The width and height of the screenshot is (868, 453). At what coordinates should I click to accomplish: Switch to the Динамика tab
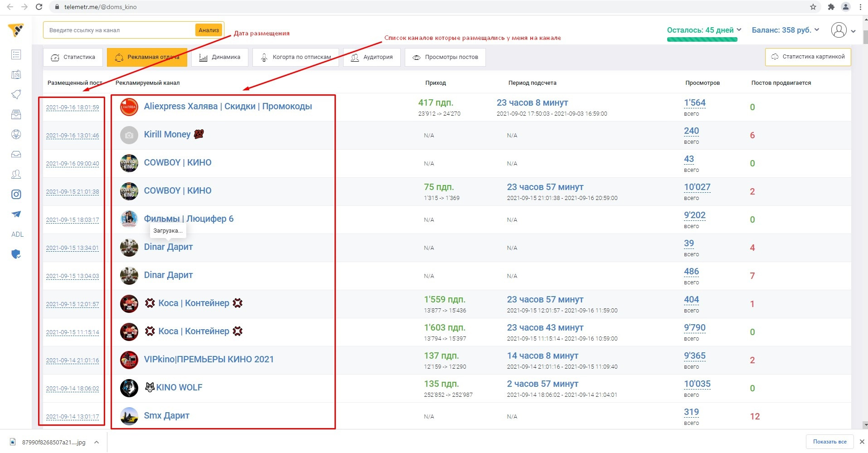click(220, 57)
